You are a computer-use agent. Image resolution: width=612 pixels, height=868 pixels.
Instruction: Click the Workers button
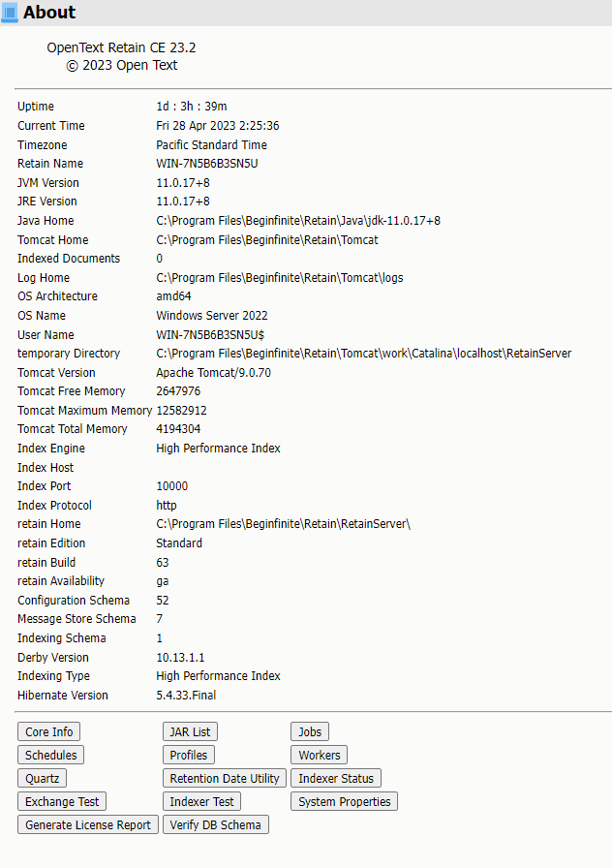pyautogui.click(x=319, y=755)
